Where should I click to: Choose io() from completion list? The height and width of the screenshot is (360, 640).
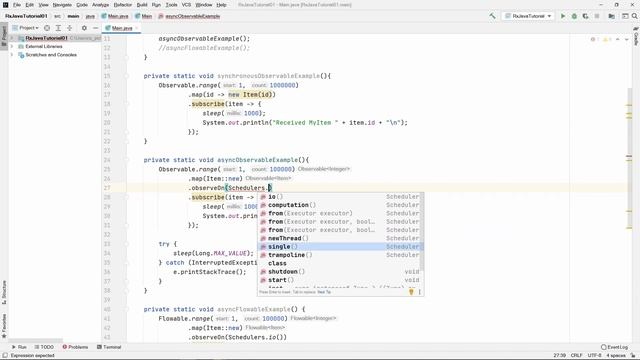(x=340, y=197)
